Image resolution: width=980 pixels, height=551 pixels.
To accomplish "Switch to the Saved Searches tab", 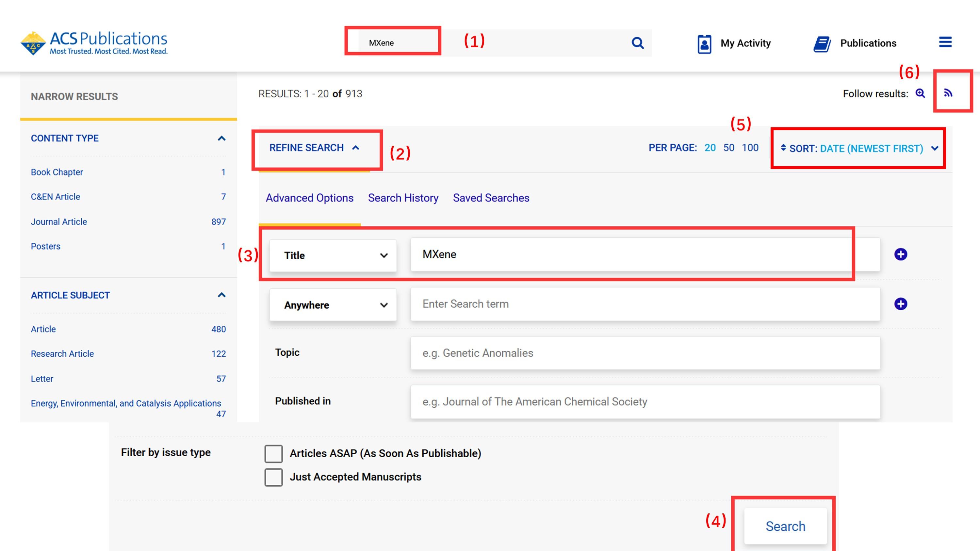I will coord(491,198).
